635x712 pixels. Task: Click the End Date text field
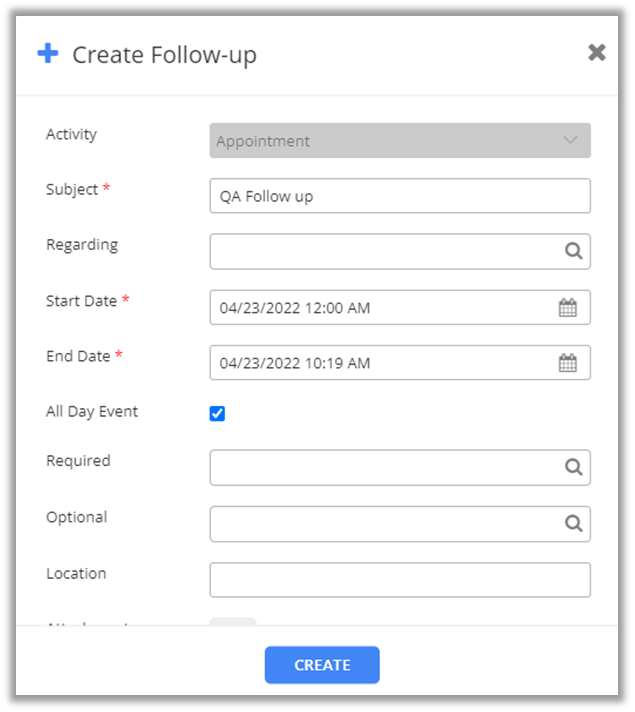tap(380, 363)
